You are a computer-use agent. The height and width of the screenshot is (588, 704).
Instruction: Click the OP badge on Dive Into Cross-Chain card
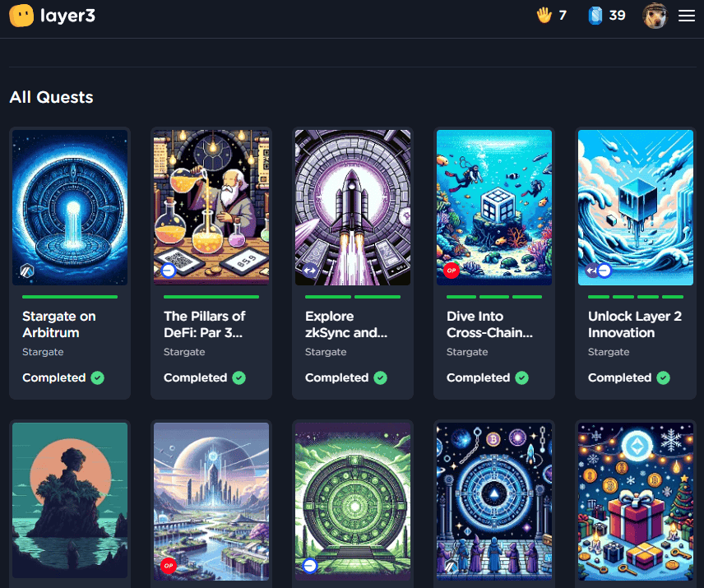(452, 269)
